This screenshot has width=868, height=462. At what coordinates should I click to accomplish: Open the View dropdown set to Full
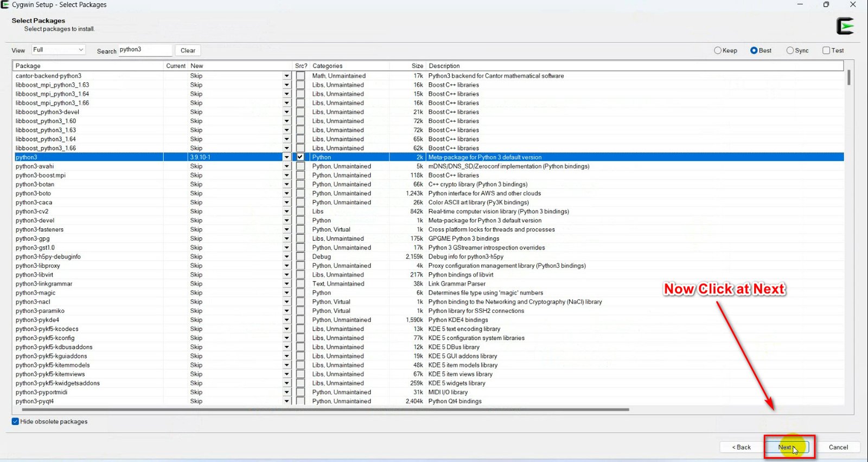pos(59,50)
